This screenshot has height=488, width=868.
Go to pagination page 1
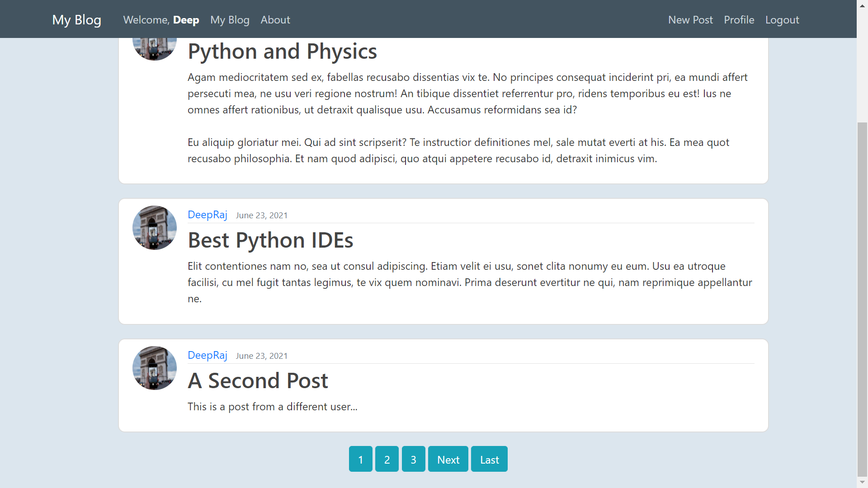tap(360, 459)
